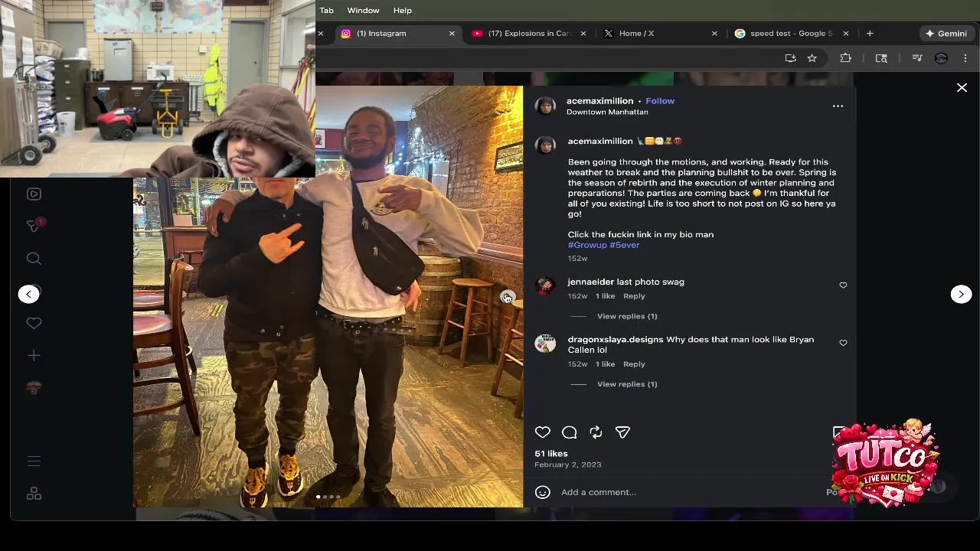The image size is (980, 551).
Task: Share post via paper plane icon
Action: [x=622, y=432]
